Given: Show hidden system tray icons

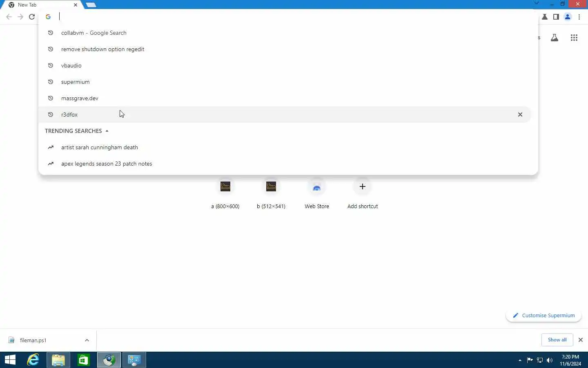Looking at the screenshot, I should pos(520,360).
